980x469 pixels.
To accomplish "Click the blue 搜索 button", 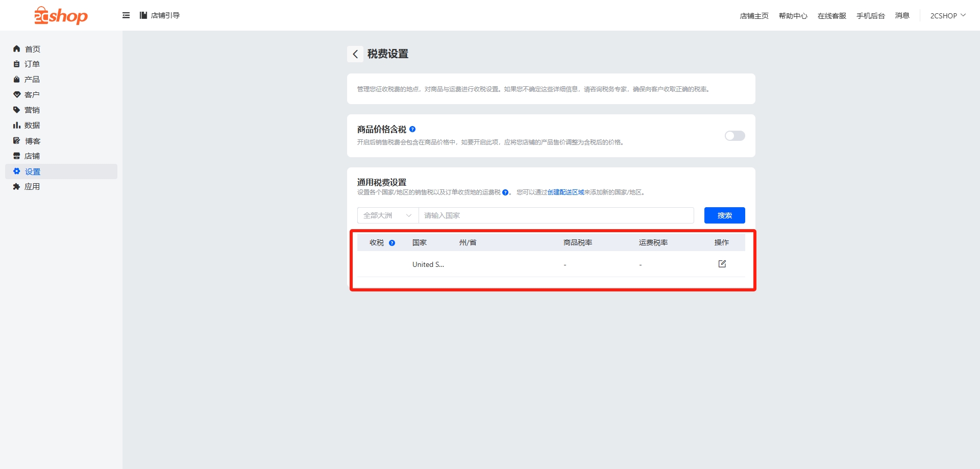I will click(724, 215).
